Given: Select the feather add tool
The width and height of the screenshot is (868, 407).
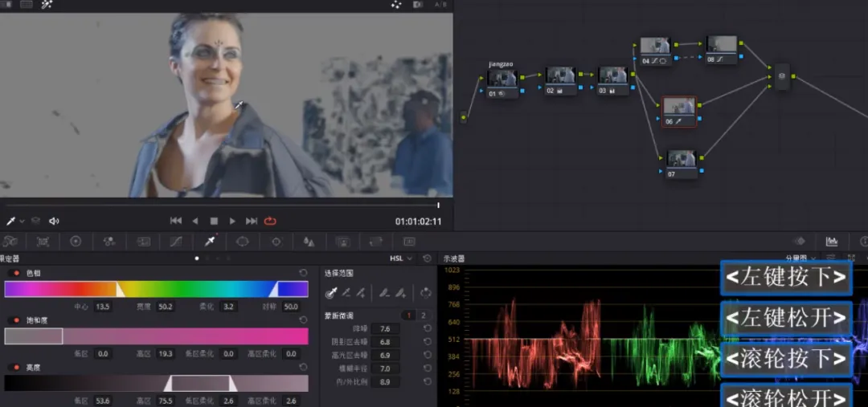Looking at the screenshot, I should 401,293.
